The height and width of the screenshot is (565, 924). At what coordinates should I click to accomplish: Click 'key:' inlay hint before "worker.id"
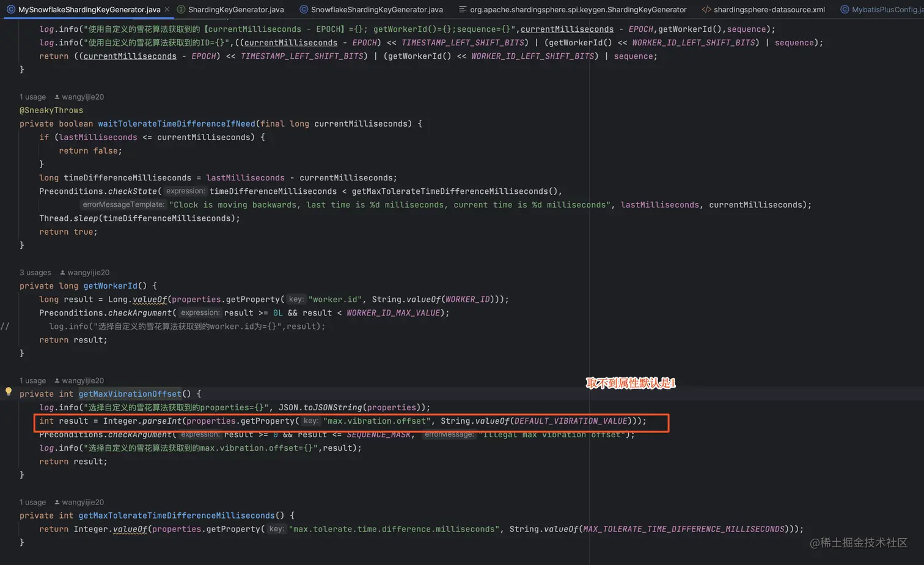296,299
